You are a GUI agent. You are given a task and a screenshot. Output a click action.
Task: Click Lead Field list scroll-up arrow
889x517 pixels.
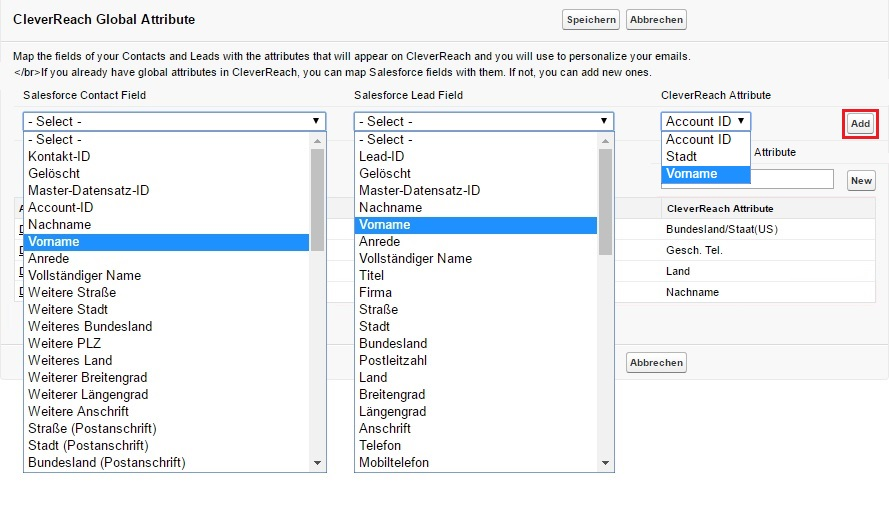click(x=606, y=141)
